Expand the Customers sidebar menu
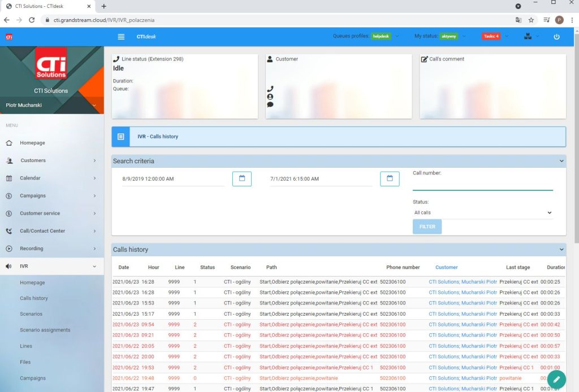The image size is (579, 392). click(x=51, y=160)
